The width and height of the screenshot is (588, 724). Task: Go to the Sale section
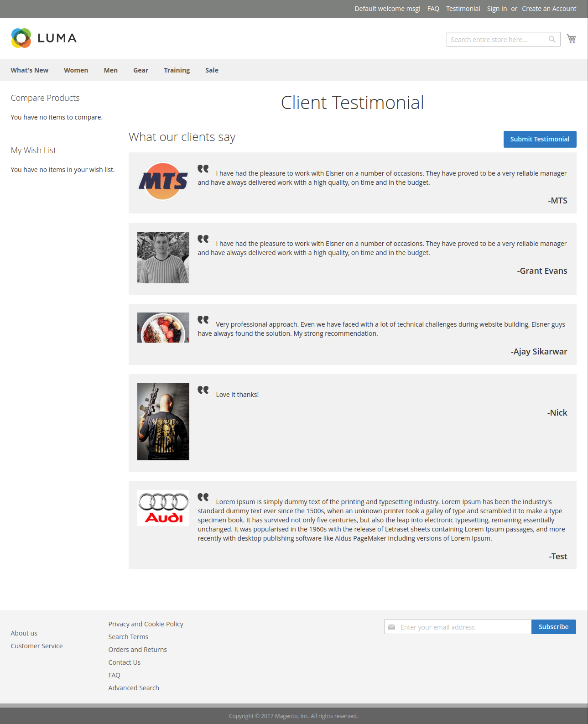point(212,70)
